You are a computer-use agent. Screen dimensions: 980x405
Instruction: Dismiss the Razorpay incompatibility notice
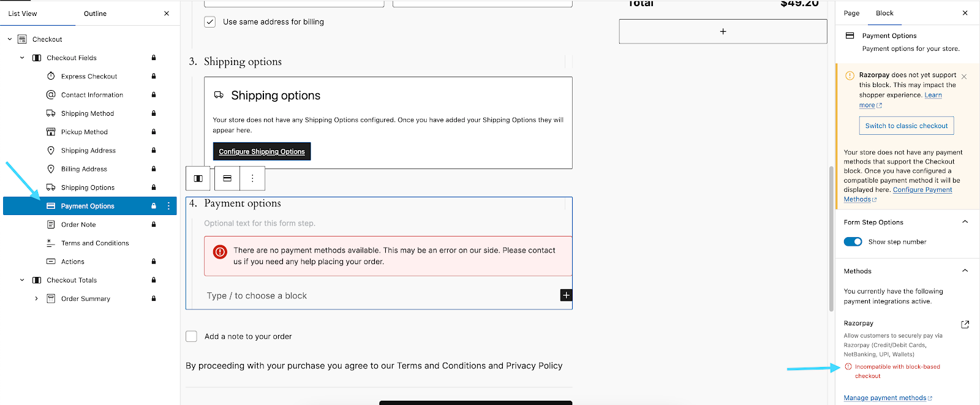964,77
